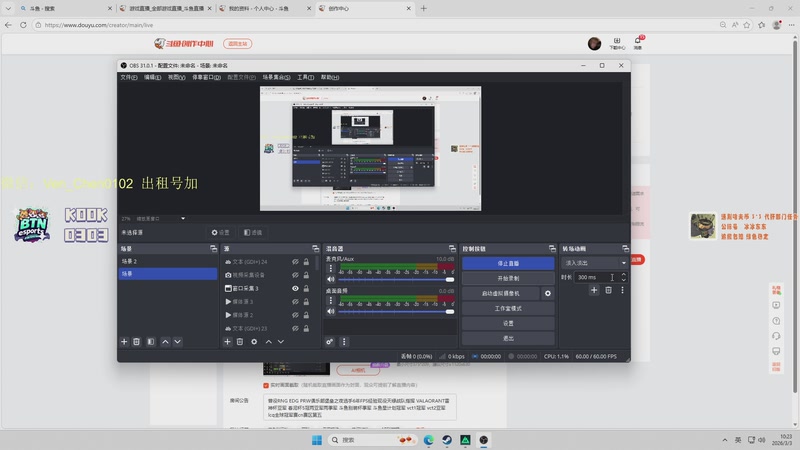Toggle lock on 视频采集设备 source
800x450 pixels.
pos(306,275)
